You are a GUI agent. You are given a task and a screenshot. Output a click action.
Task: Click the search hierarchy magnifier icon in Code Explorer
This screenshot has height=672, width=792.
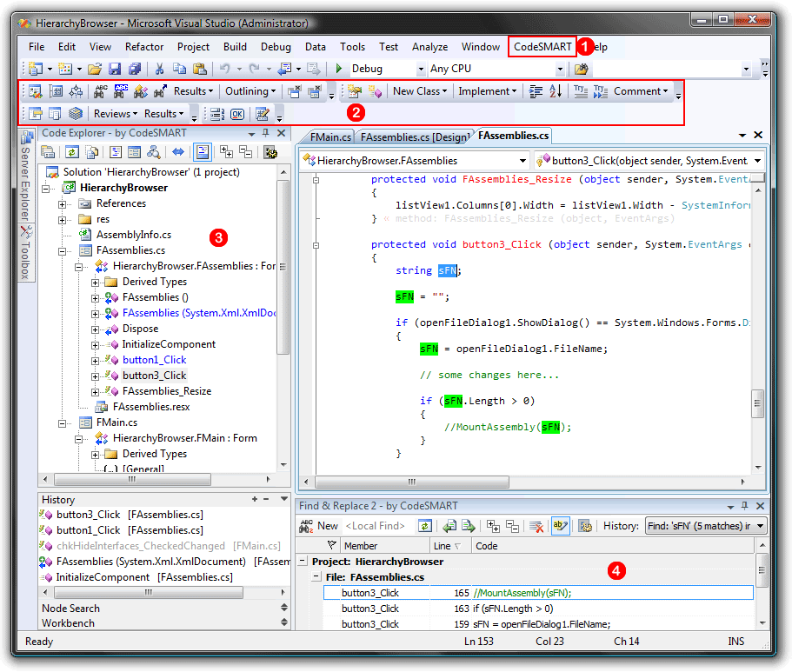pos(154,152)
